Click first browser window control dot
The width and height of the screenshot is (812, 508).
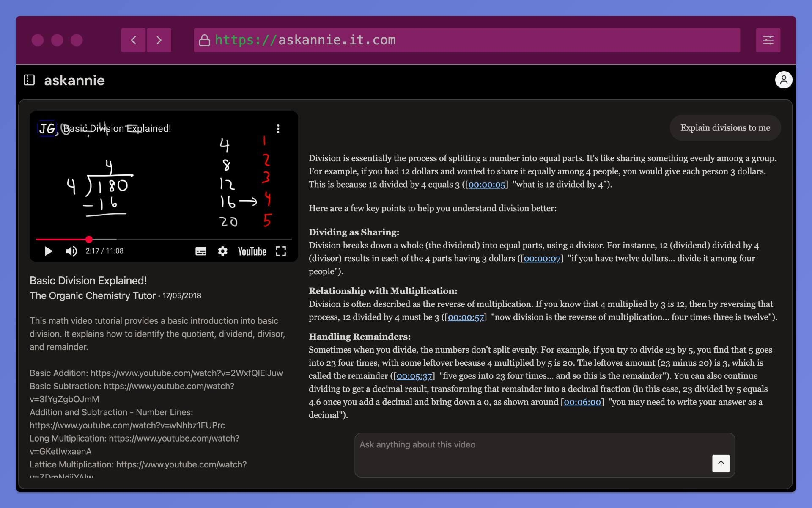click(x=38, y=40)
